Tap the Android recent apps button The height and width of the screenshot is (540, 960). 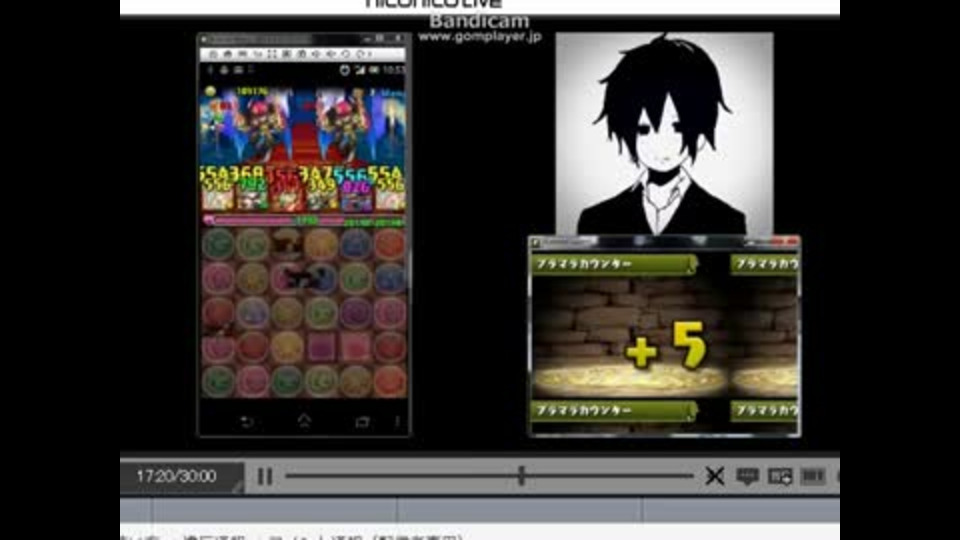(362, 422)
